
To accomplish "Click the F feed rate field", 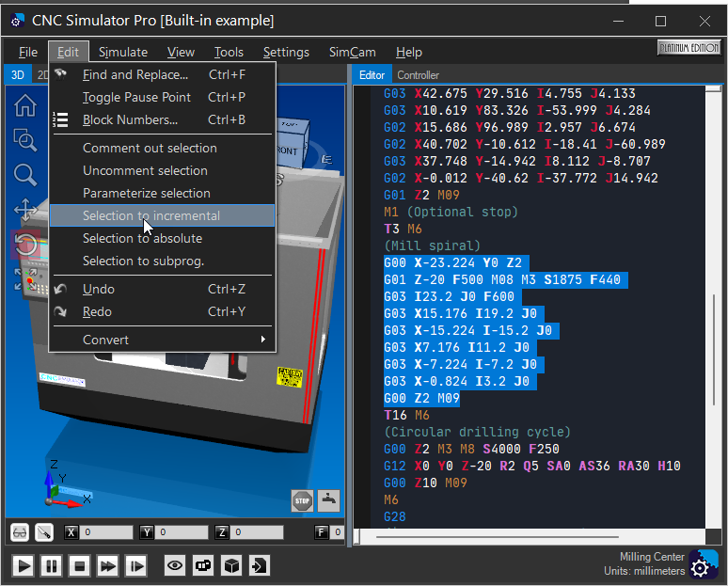I will [338, 532].
